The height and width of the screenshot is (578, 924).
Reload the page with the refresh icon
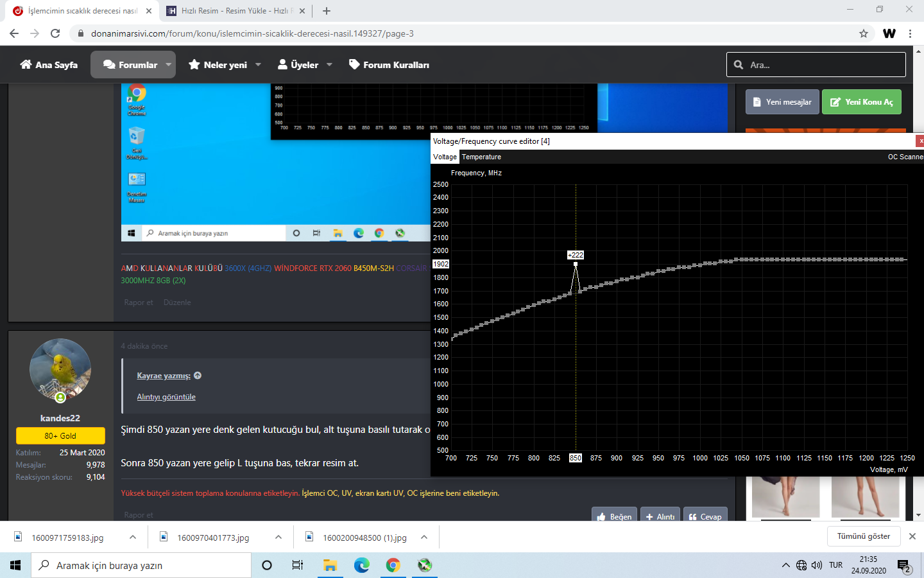[x=55, y=33]
